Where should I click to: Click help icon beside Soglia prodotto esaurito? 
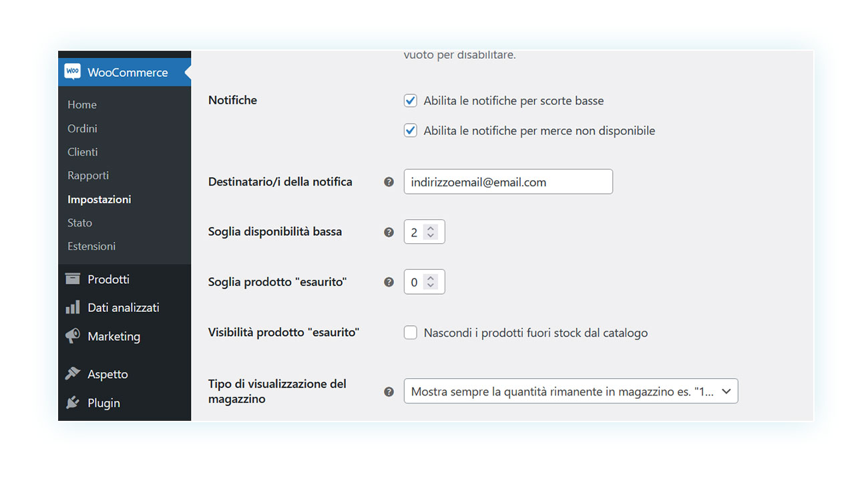pyautogui.click(x=389, y=283)
